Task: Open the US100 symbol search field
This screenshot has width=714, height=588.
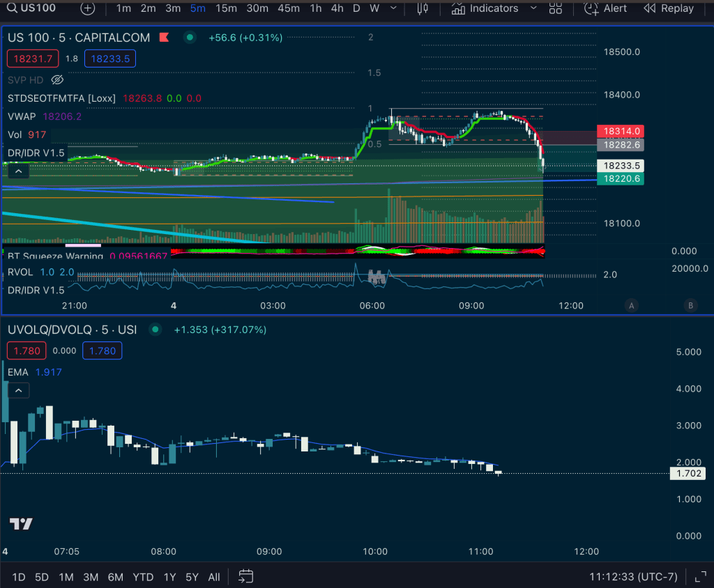Action: 38,8
